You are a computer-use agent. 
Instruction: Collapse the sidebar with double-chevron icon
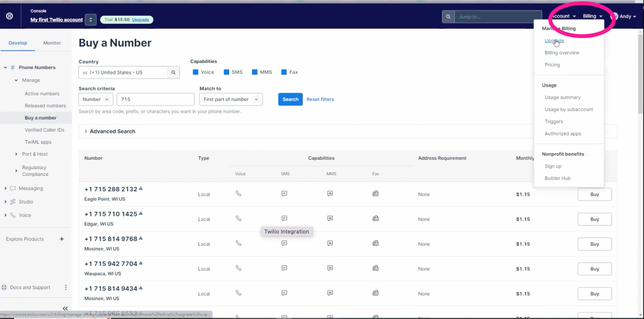point(65,308)
